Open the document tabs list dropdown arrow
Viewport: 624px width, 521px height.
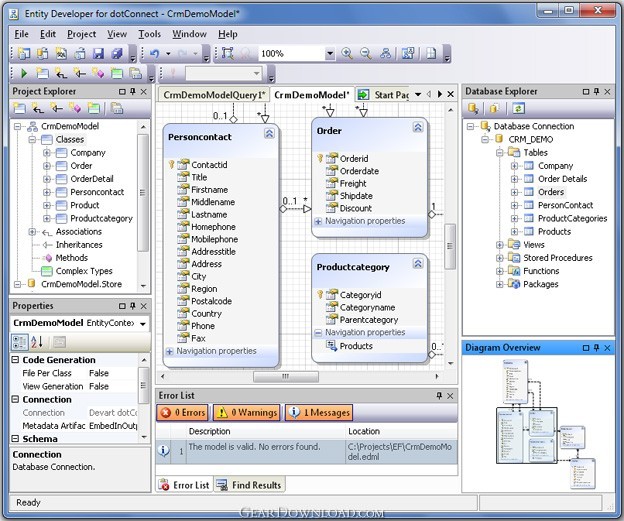point(418,95)
